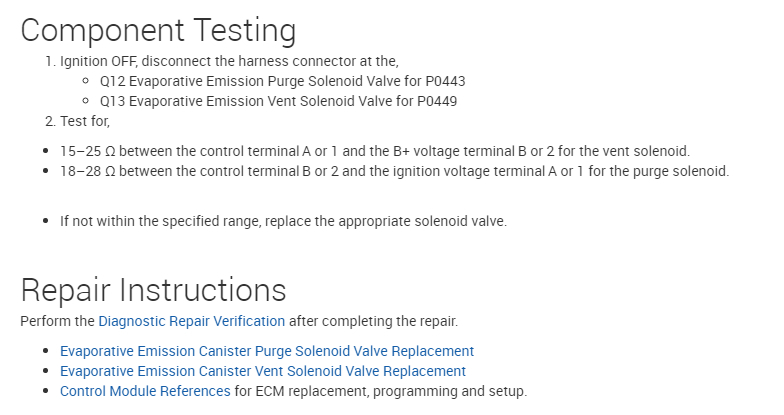The image size is (784, 415).
Task: Click the 18–28 Ω purge solenoid specification
Action: tap(394, 171)
